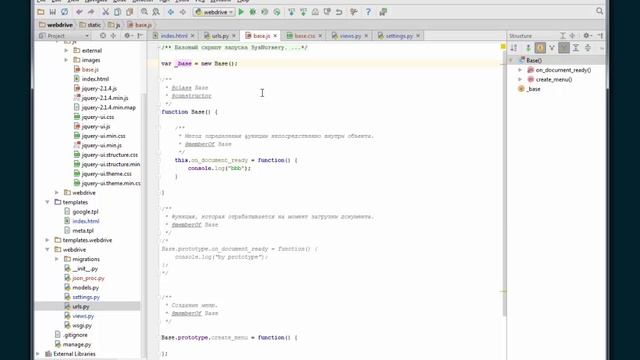Toggle Autoscroll from Source in Structure
The width and height of the screenshot is (640, 360).
point(588,48)
